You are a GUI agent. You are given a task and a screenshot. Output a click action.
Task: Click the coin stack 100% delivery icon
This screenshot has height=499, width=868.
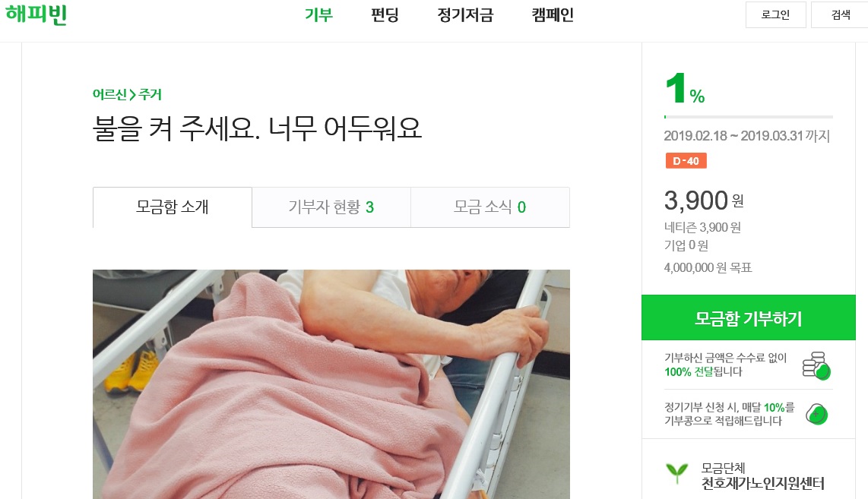(816, 365)
